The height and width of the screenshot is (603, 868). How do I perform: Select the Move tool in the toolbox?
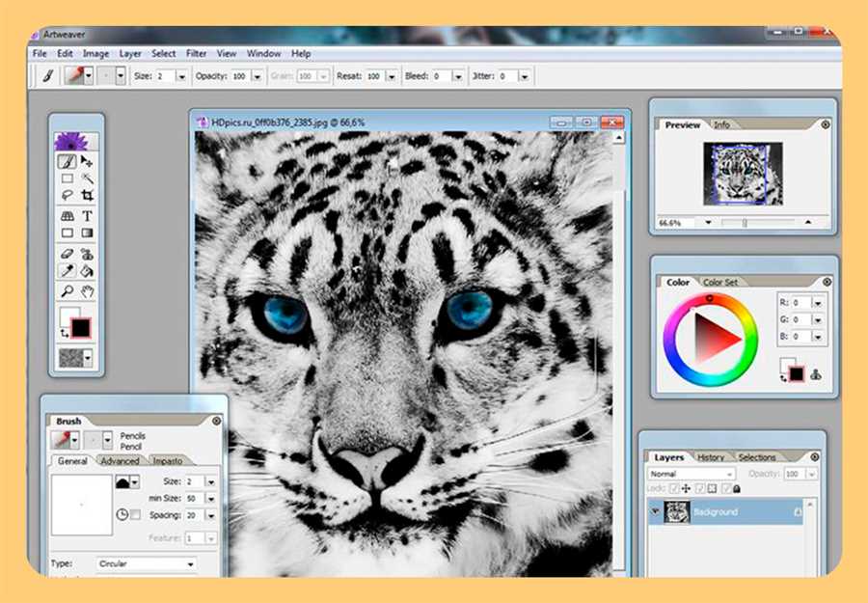(x=87, y=161)
